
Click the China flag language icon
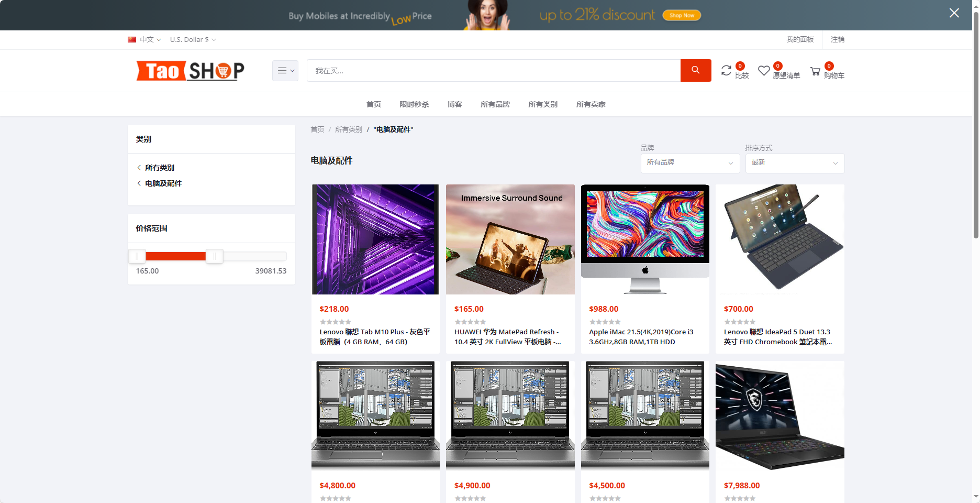[x=132, y=40]
